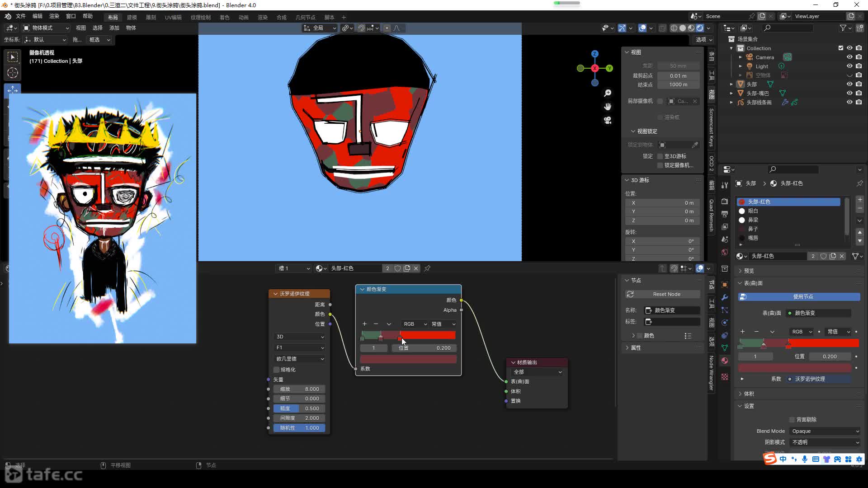Hide Light object in viewport
Screen dimensions: 868x488
click(849, 66)
